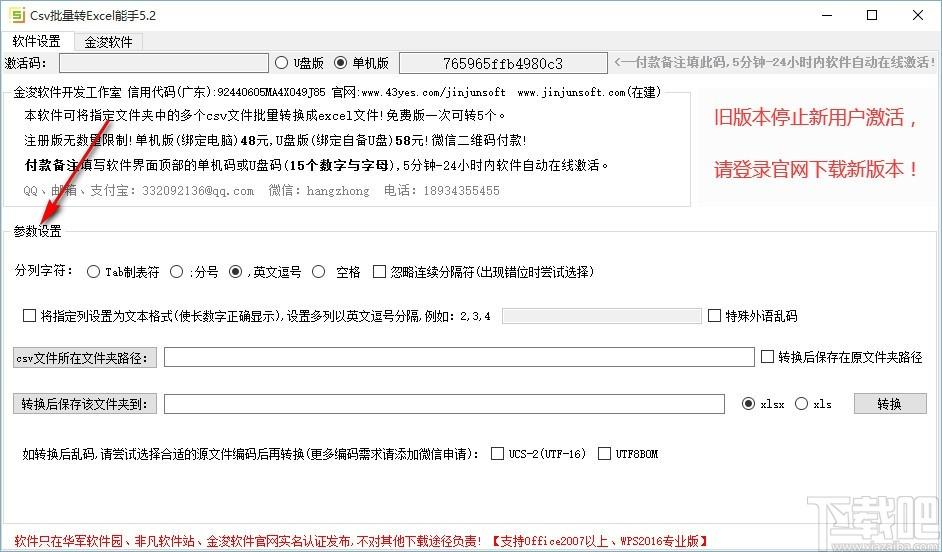Viewport: 942px width, 552px height.
Task: Click the 转换 button
Action: (x=890, y=404)
